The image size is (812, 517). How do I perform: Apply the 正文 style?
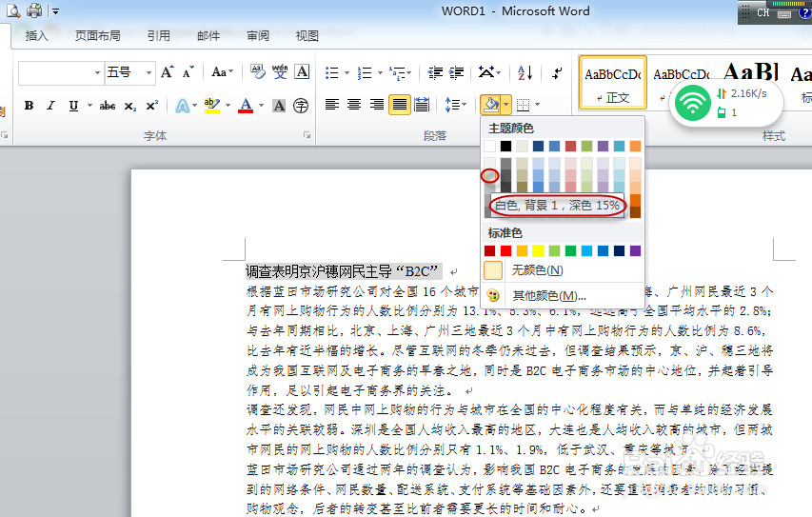[613, 83]
